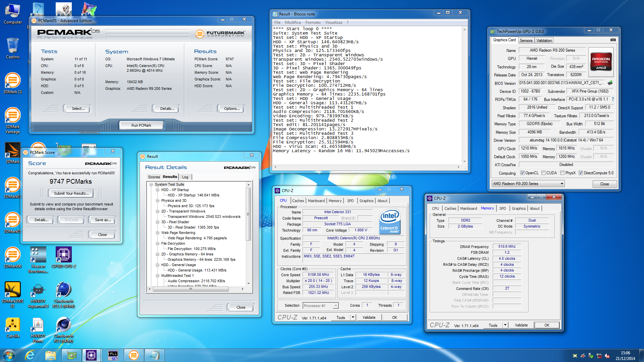Screen dimensions: 644x362
Task: Toggle CUDA checkbox in GPU-Z
Action: pos(543,173)
